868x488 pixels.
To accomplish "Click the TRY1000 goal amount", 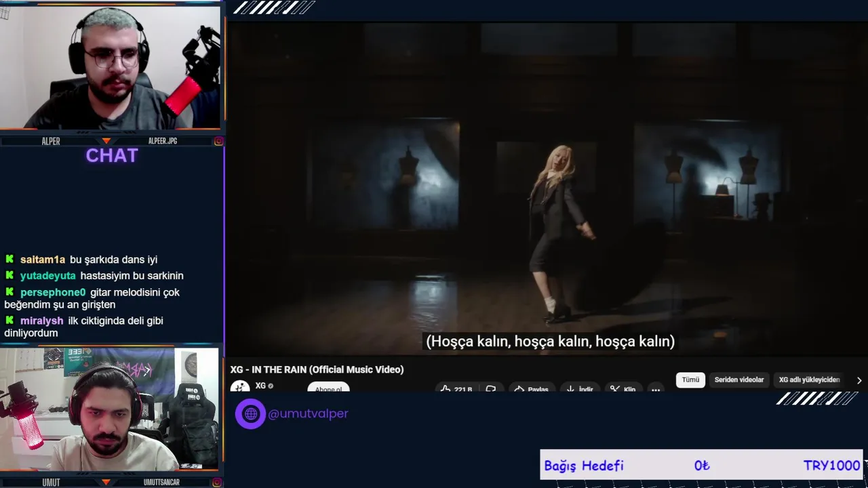I will coord(831,466).
